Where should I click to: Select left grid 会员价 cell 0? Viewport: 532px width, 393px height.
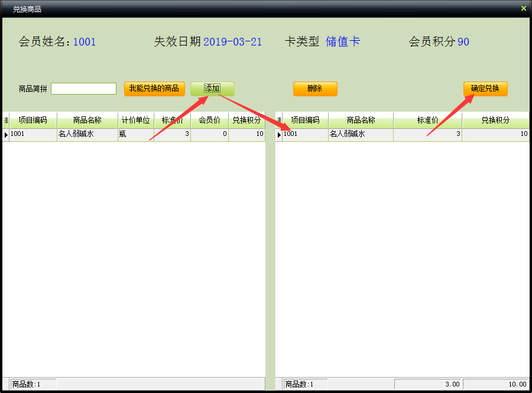(209, 134)
